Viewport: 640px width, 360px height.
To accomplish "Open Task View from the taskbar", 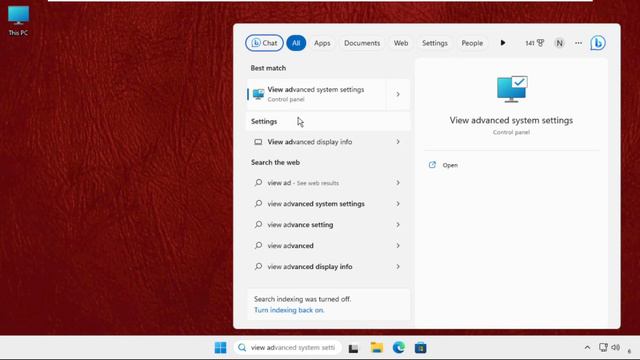I will click(x=353, y=348).
